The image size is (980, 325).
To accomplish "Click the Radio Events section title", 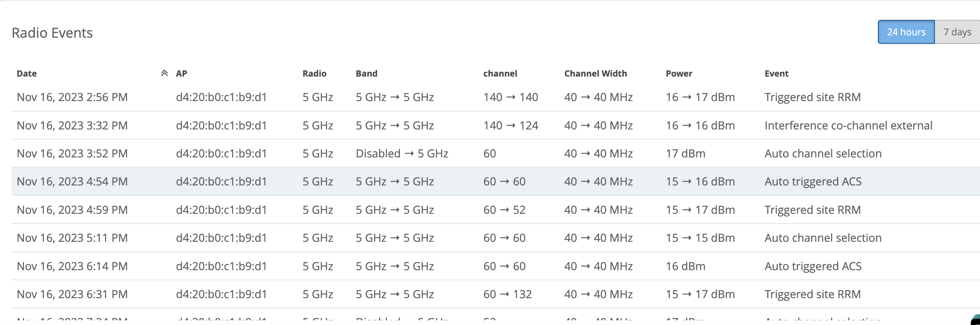I will click(52, 33).
